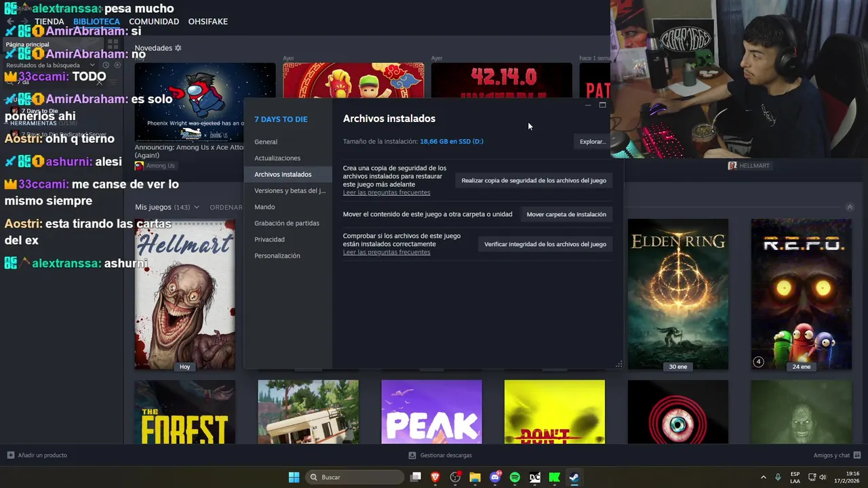
Task: Click the 7 DAYS TO DIE dialog title
Action: pyautogui.click(x=281, y=119)
